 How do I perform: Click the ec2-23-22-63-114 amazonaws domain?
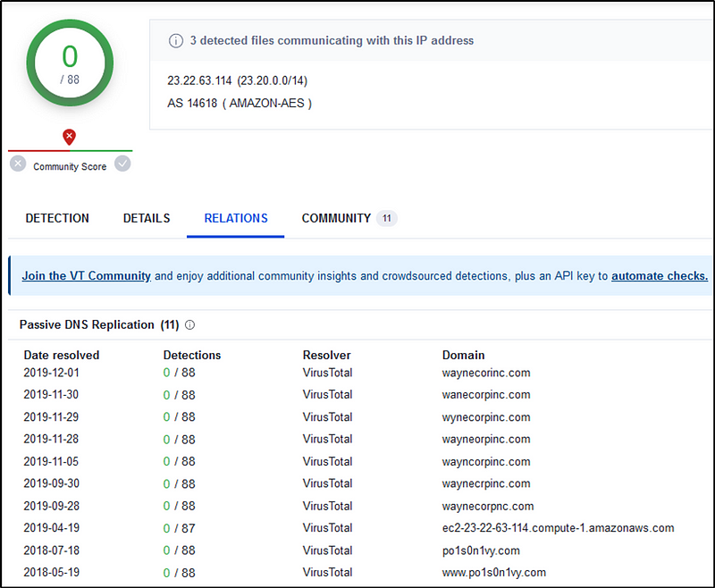558,528
